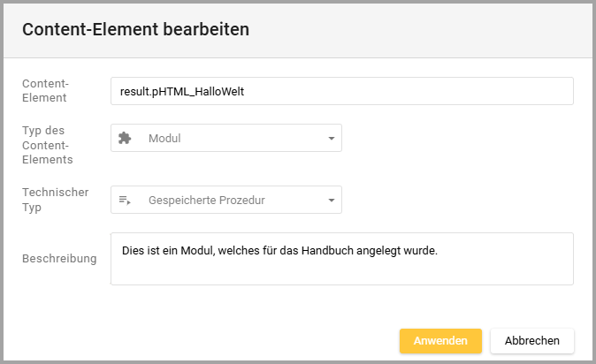Expand the Gespeicherte Prozedur dropdown arrow
Image resolution: width=596 pixels, height=364 pixels.
[331, 201]
